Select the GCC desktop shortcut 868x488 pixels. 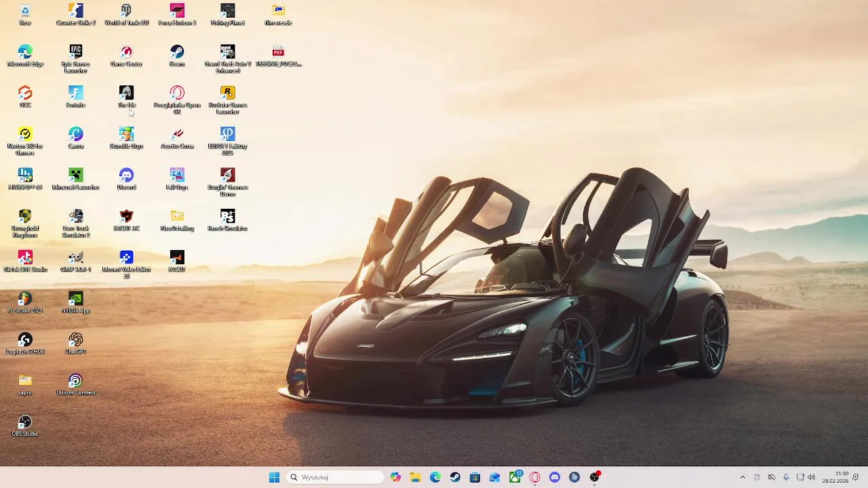coord(25,97)
